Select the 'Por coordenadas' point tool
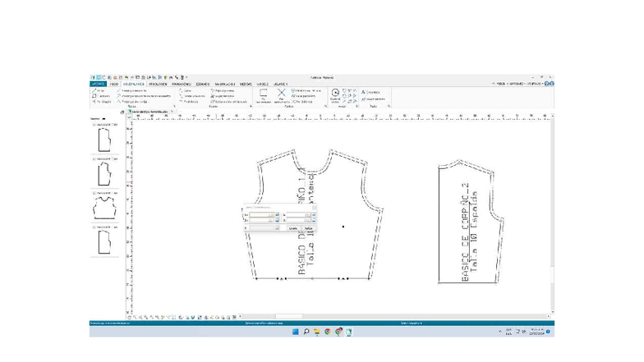The width and height of the screenshot is (644, 362). point(264,95)
